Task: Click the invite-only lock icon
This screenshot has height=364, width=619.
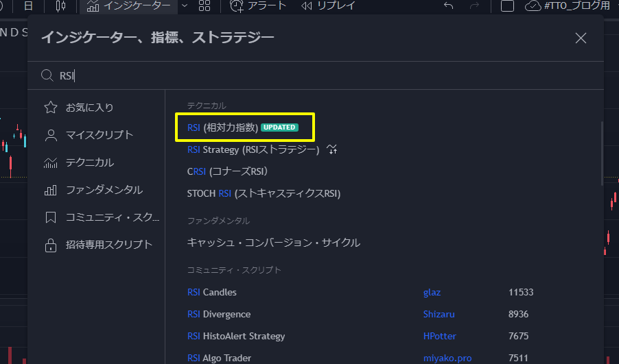Action: (51, 245)
